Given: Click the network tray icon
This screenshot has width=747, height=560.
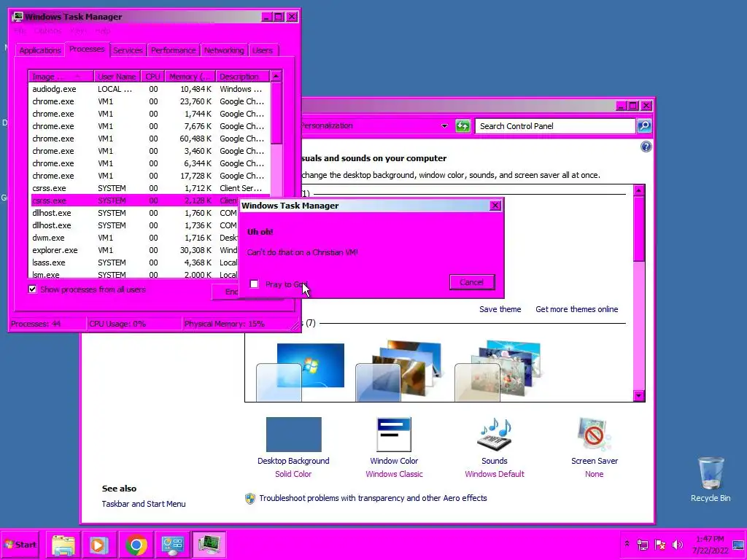Looking at the screenshot, I should click(x=643, y=544).
